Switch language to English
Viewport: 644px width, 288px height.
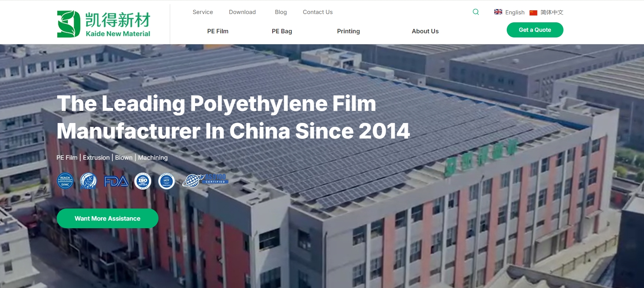(x=515, y=12)
